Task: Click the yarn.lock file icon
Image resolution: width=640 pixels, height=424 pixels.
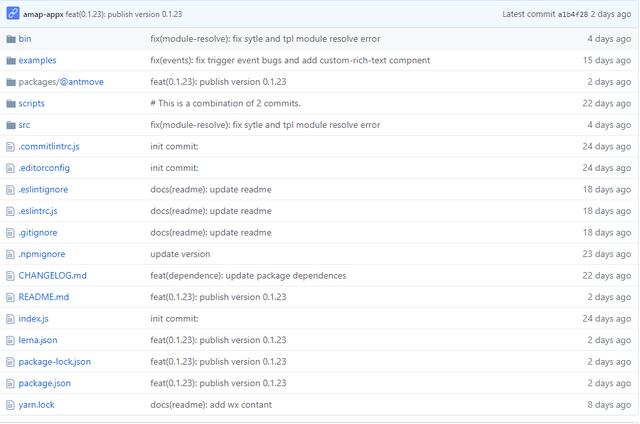Action: 10,405
